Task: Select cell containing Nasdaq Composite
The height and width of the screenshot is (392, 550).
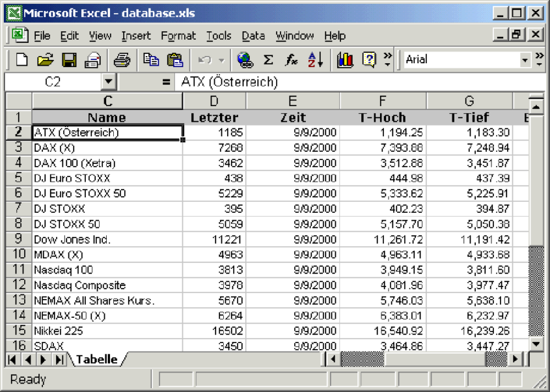Action: click(x=107, y=285)
